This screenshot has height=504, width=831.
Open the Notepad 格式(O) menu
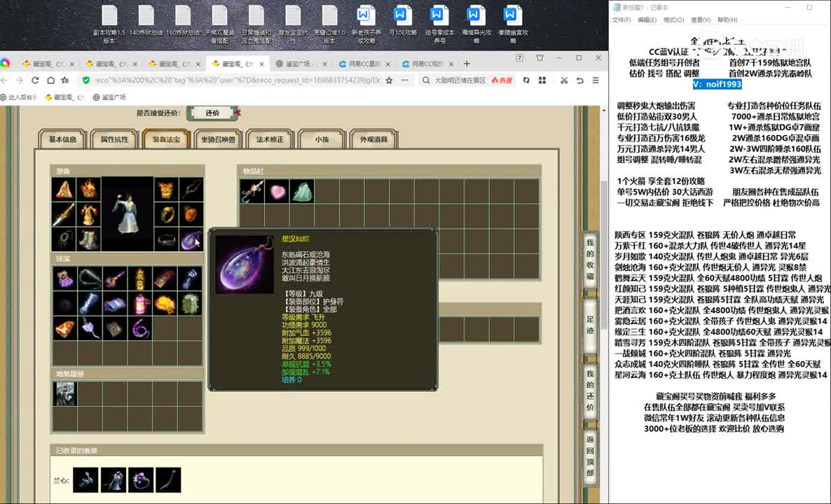[673, 20]
